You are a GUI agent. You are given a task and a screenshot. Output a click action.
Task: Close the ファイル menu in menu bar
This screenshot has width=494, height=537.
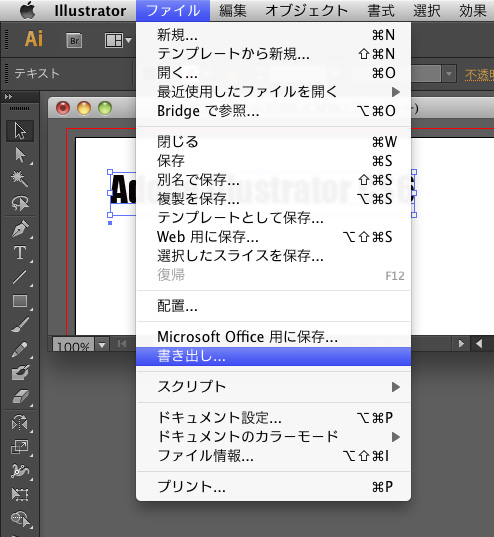point(173,11)
